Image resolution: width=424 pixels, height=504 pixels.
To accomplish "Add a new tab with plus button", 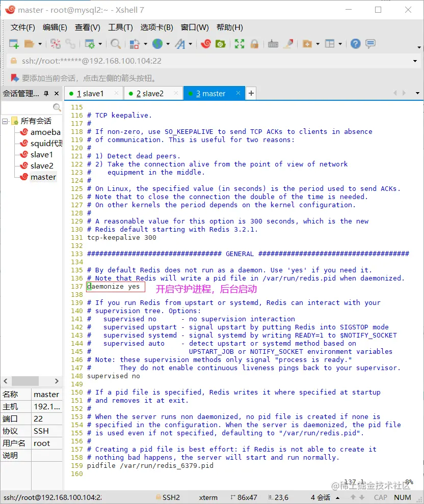I will 251,93.
